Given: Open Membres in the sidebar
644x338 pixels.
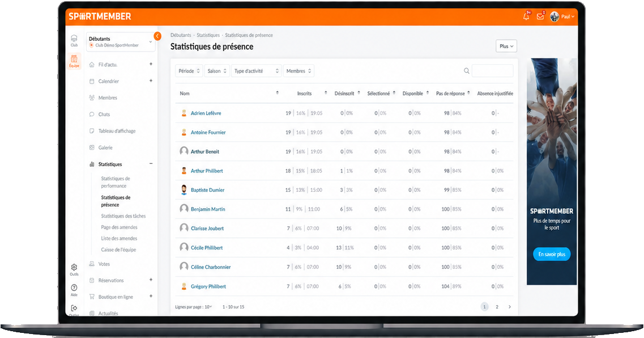Looking at the screenshot, I should click(108, 98).
